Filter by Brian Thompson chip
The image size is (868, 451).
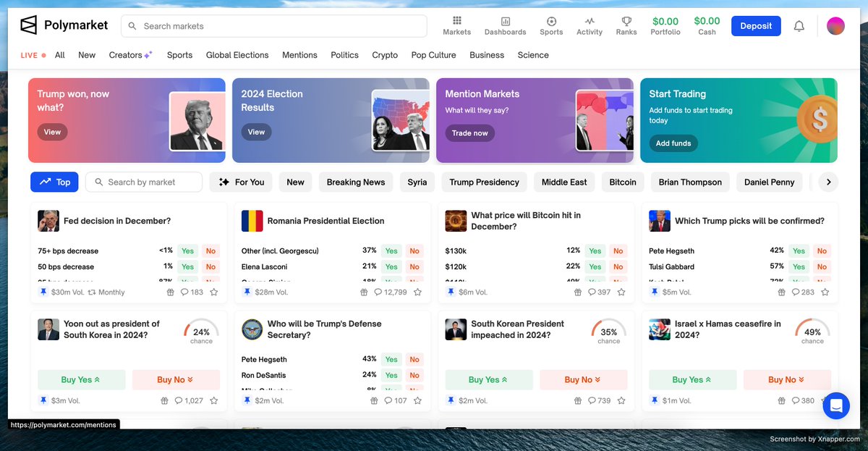(690, 182)
